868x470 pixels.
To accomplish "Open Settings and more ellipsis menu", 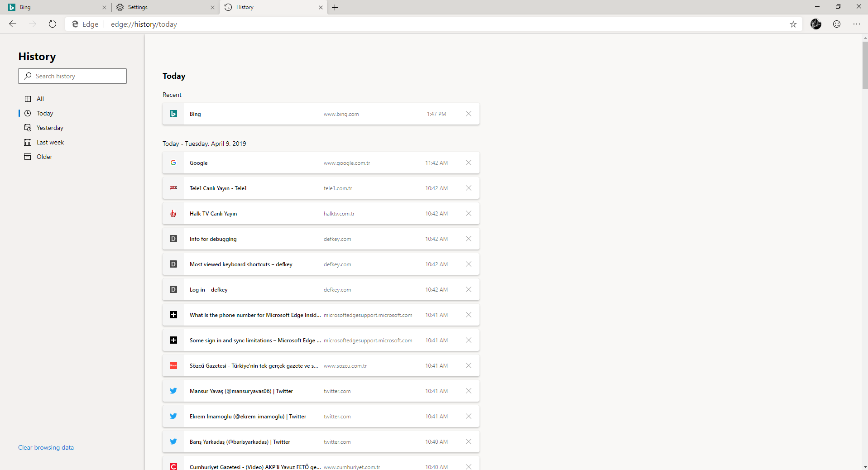I will [857, 24].
